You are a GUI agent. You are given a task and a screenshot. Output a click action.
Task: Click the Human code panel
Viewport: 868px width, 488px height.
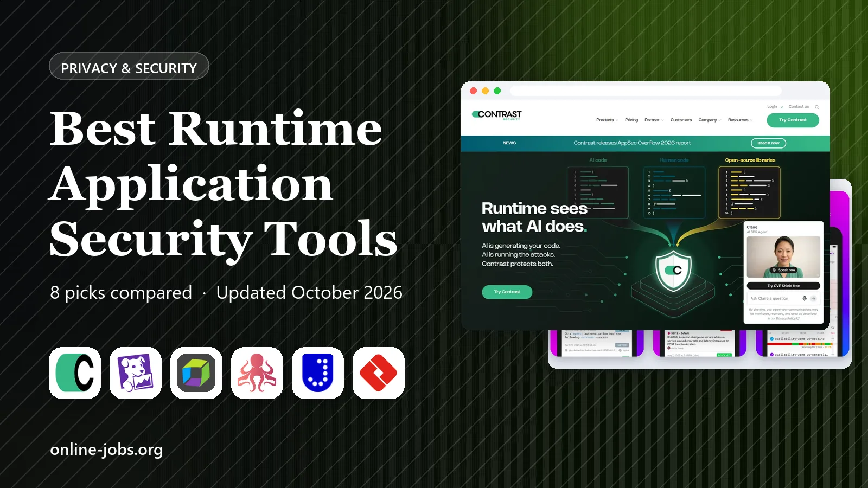674,192
